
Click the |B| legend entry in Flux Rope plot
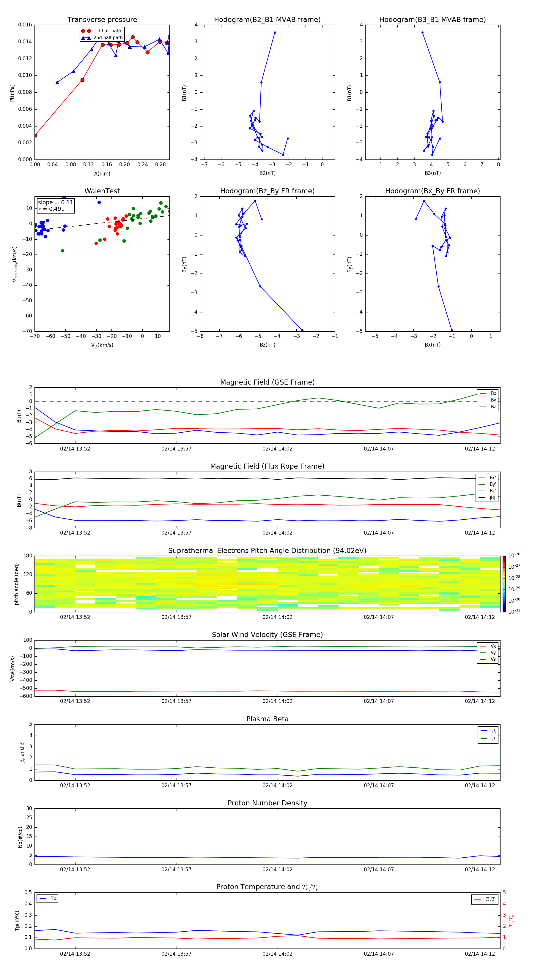pyautogui.click(x=487, y=498)
